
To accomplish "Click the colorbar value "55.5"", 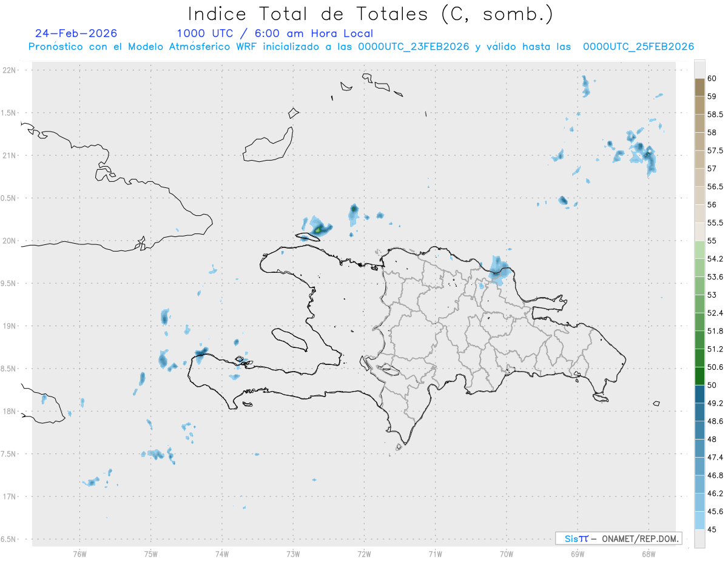I will pyautogui.click(x=715, y=222).
